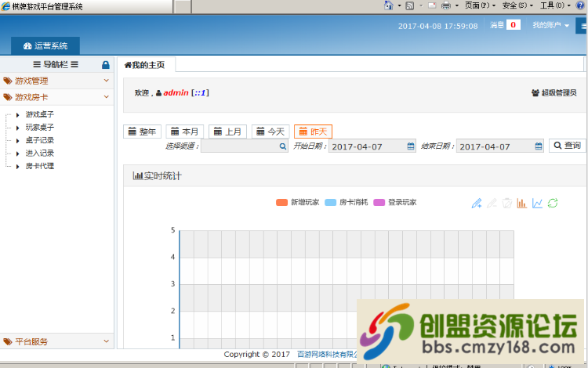Switch chart to line type icon

point(537,203)
